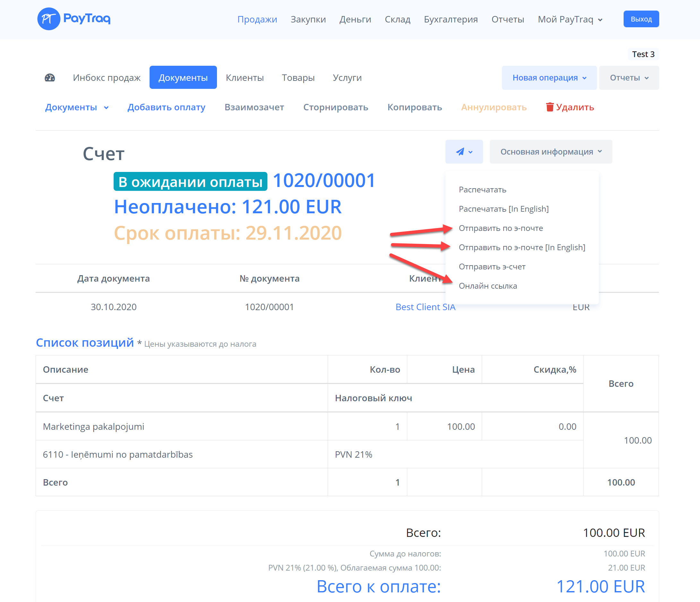Choose Отправить э-счет option
This screenshot has height=602, width=700.
pyautogui.click(x=492, y=267)
